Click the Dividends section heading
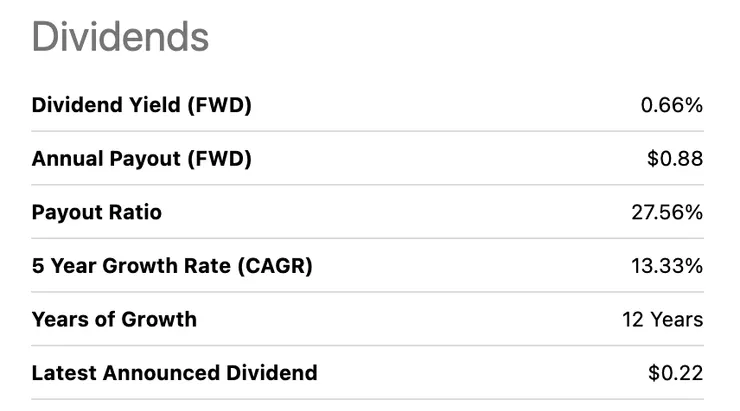 click(120, 38)
